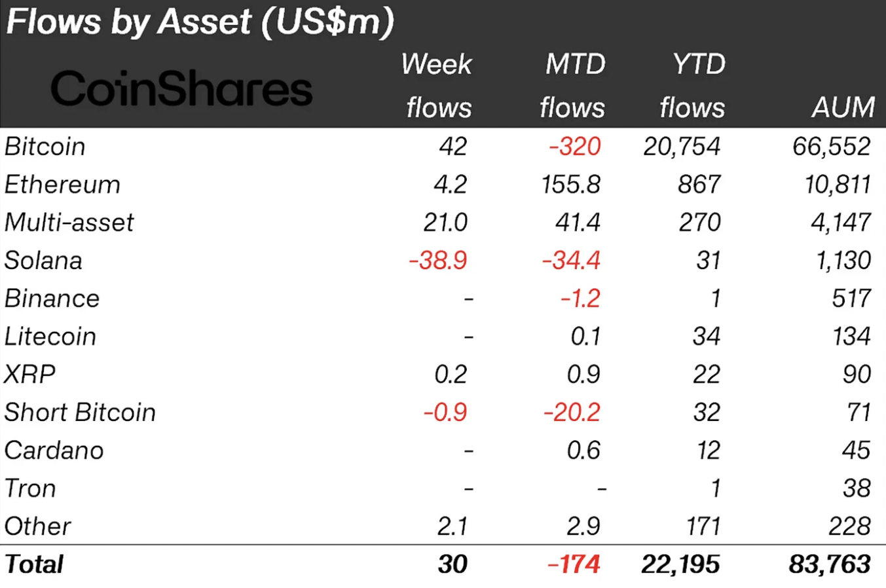The width and height of the screenshot is (886, 588).
Task: Select the Multi-asset row label
Action: coord(69,223)
